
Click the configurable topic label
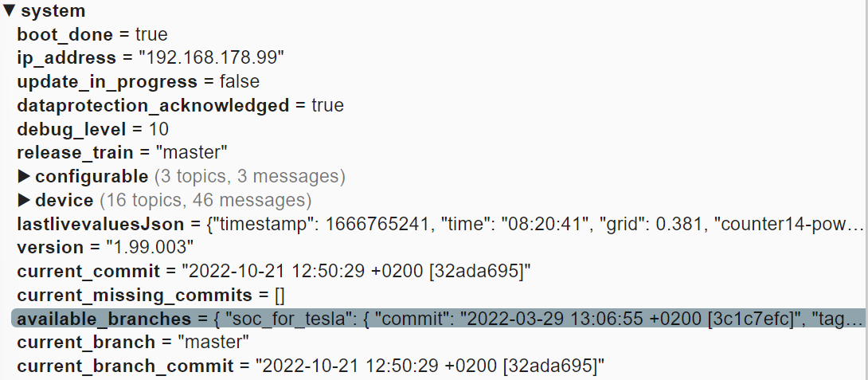(92, 176)
